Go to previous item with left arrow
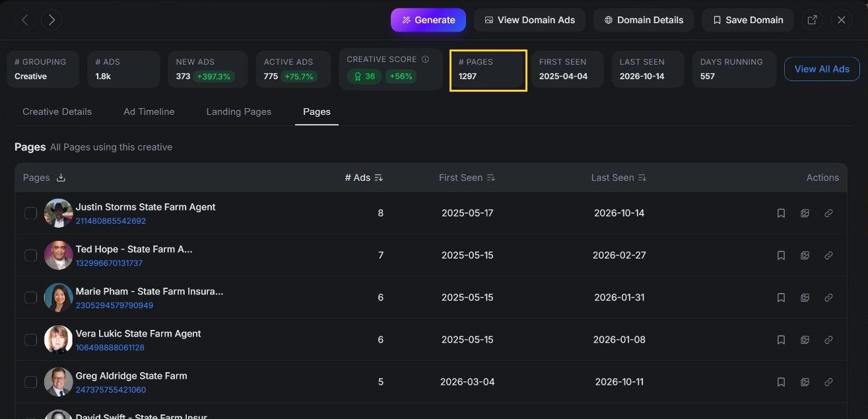Image resolution: width=868 pixels, height=419 pixels. [25, 20]
